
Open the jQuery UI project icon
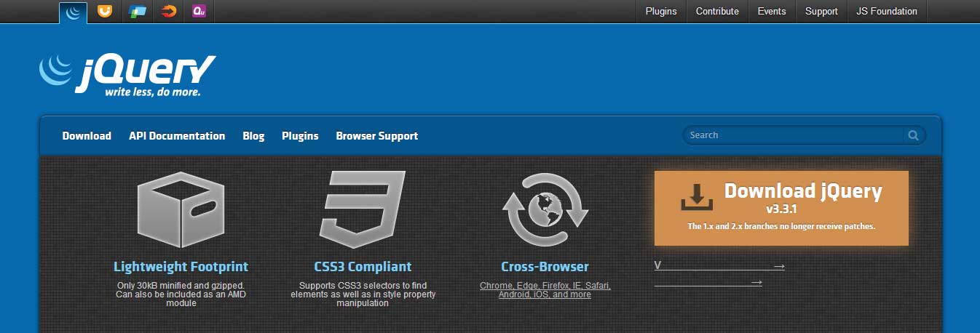click(105, 11)
